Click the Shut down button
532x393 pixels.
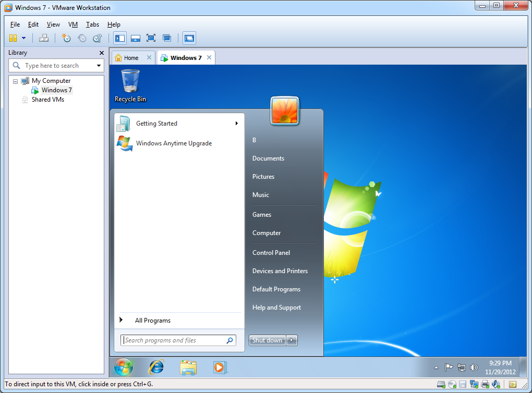(267, 340)
